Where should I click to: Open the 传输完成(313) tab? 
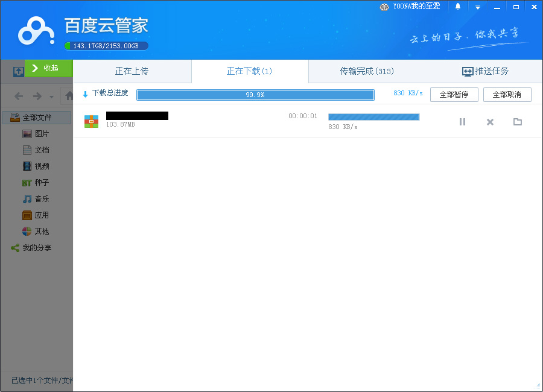367,71
